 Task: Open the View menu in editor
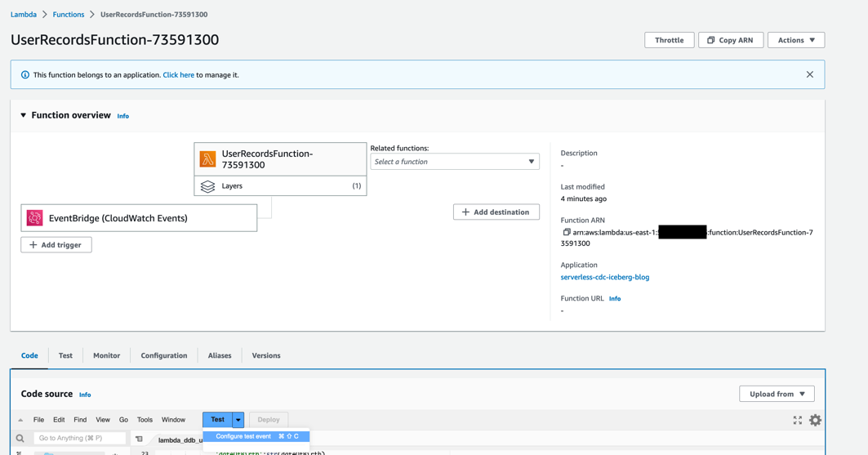(x=103, y=420)
